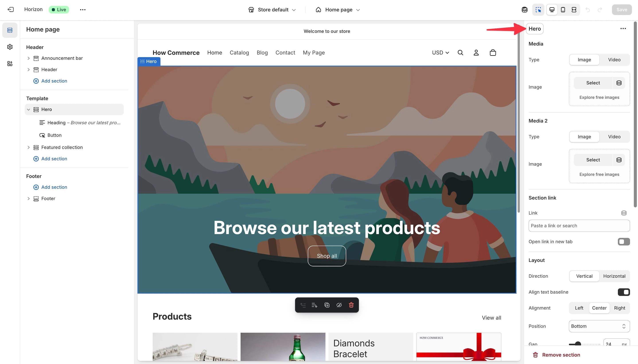Open the USD currency selector in preview
Image resolution: width=638 pixels, height=364 pixels.
point(441,53)
